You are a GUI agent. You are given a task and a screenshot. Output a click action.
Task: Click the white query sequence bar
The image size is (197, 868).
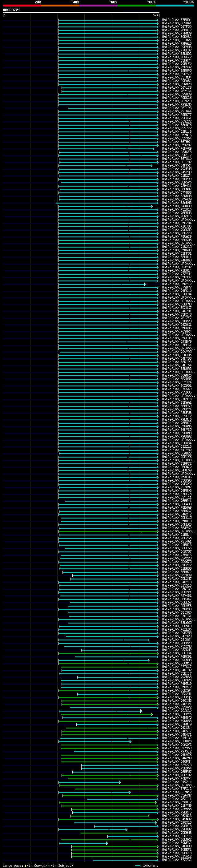point(81,12)
